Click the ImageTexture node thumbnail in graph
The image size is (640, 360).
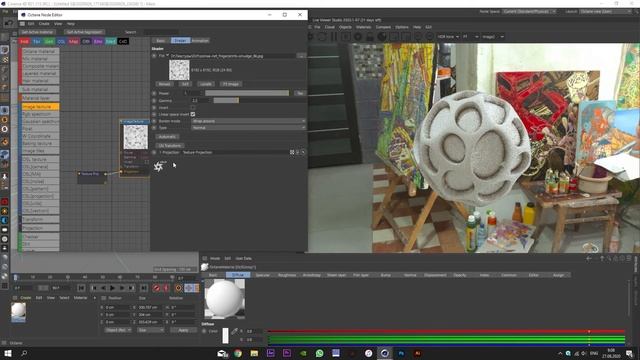136,137
